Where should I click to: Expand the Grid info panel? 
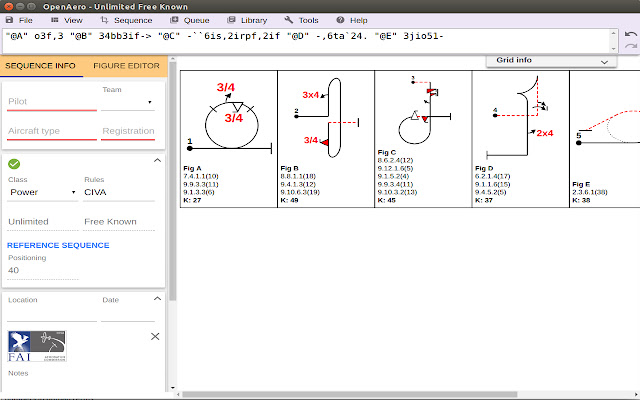551,61
